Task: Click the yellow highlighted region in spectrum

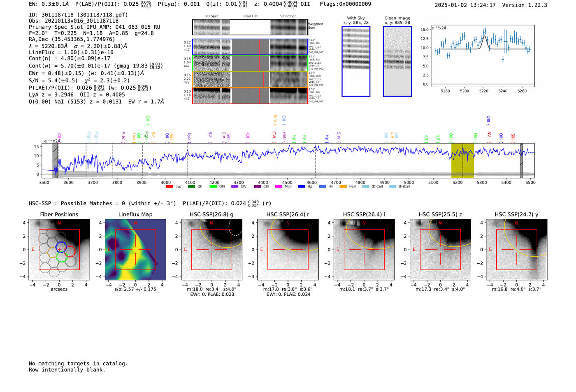Action: click(x=462, y=161)
